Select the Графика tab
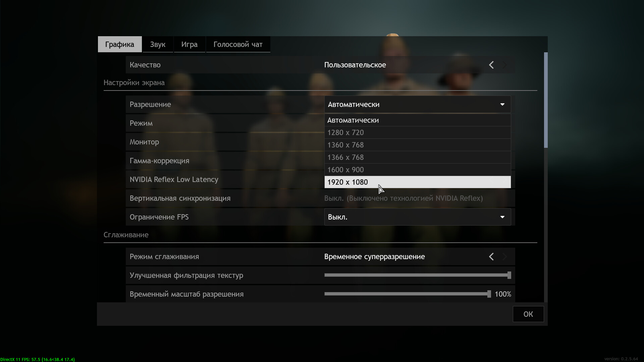 [120, 45]
